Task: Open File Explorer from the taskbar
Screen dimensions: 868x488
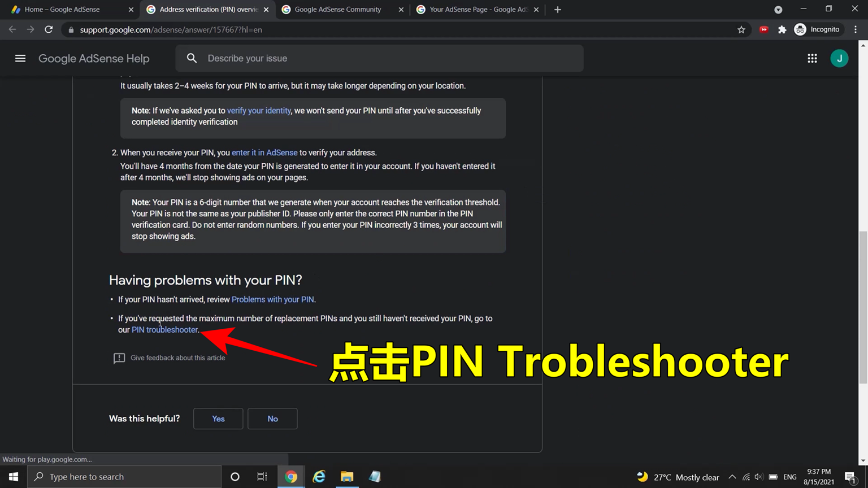Action: click(x=347, y=477)
